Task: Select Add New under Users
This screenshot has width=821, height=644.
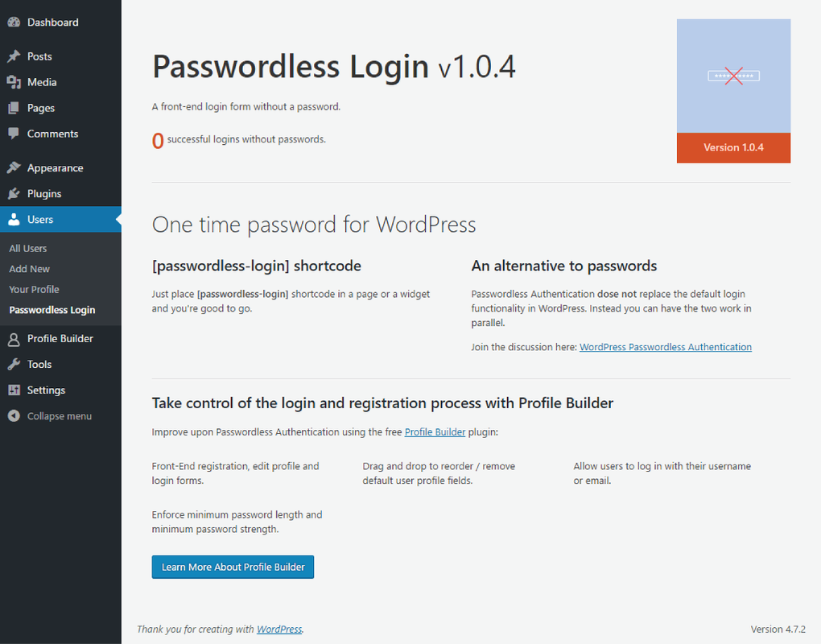Action: click(29, 268)
